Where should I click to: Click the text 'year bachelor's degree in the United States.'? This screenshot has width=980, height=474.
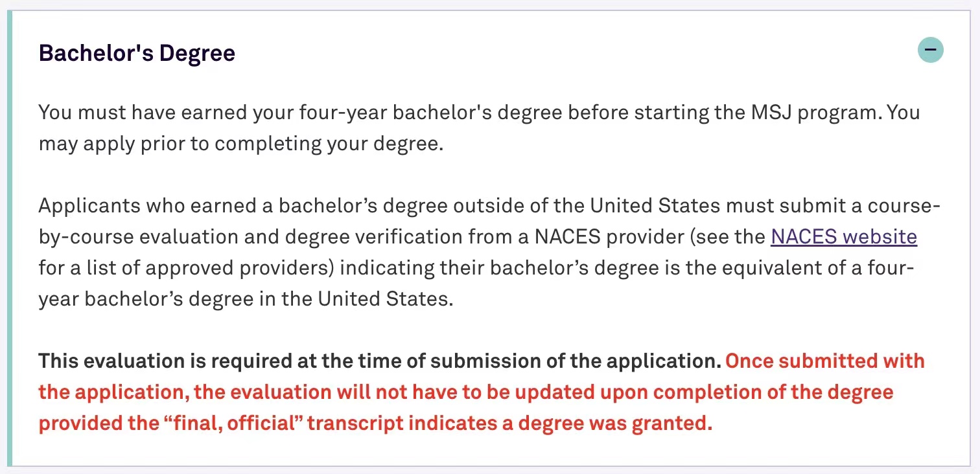(x=245, y=299)
